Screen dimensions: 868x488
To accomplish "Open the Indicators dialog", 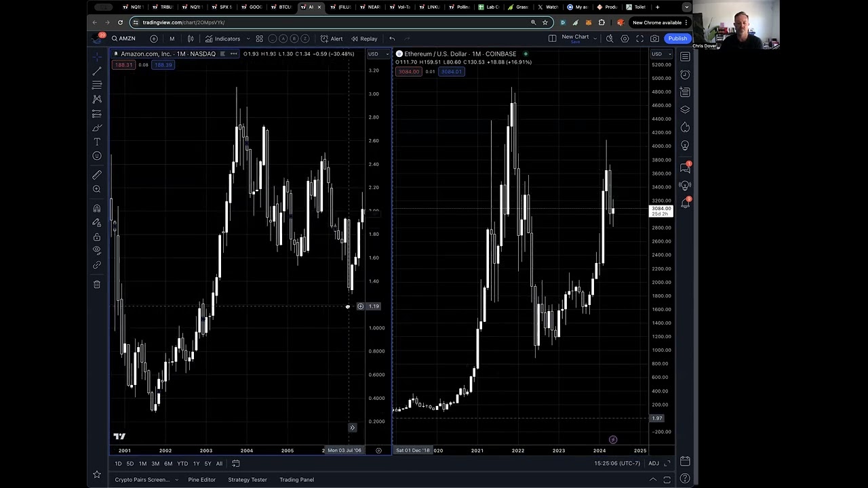I will tap(223, 39).
